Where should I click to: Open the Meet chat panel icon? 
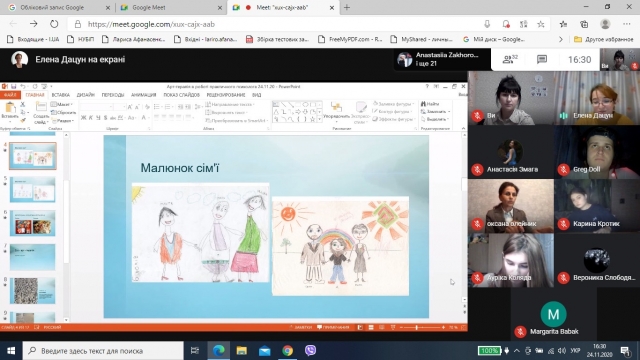pos(542,60)
